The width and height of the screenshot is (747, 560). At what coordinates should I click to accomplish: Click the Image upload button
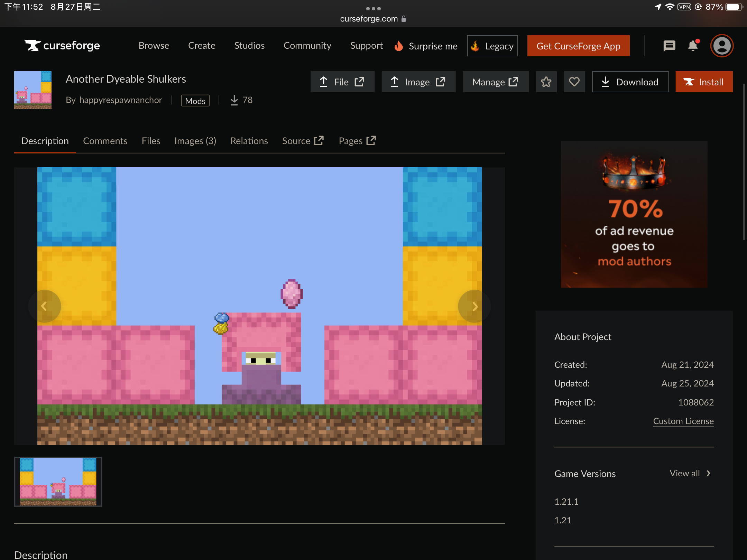click(x=418, y=82)
